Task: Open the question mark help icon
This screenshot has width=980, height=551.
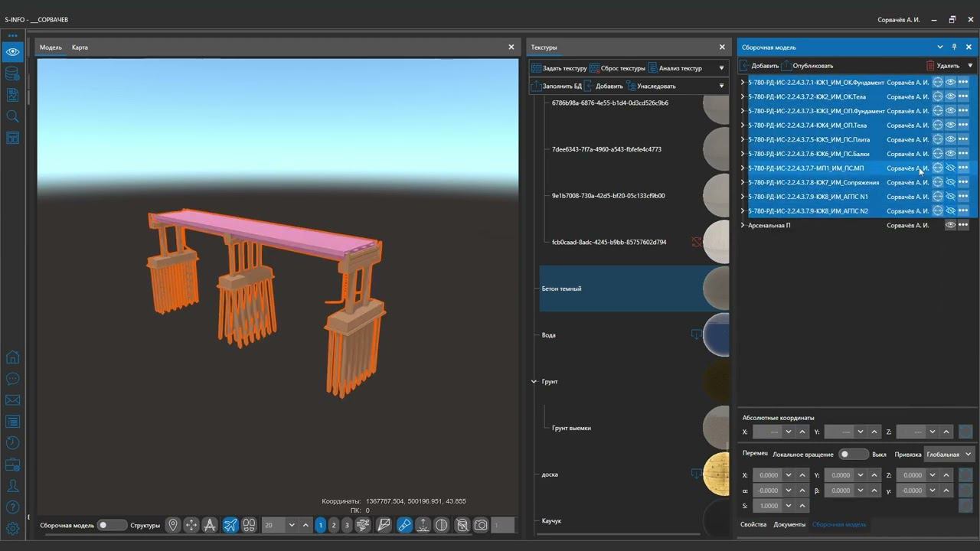Action: [x=12, y=507]
